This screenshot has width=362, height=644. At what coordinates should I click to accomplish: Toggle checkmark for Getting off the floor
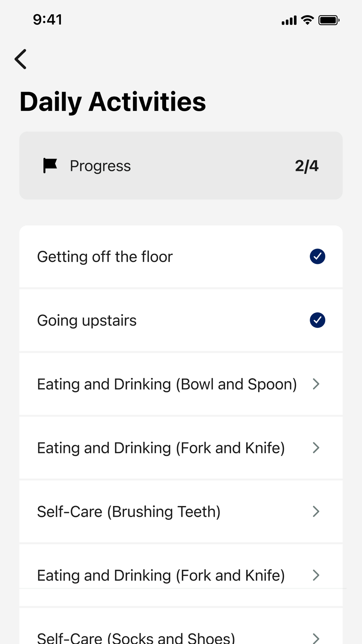317,256
